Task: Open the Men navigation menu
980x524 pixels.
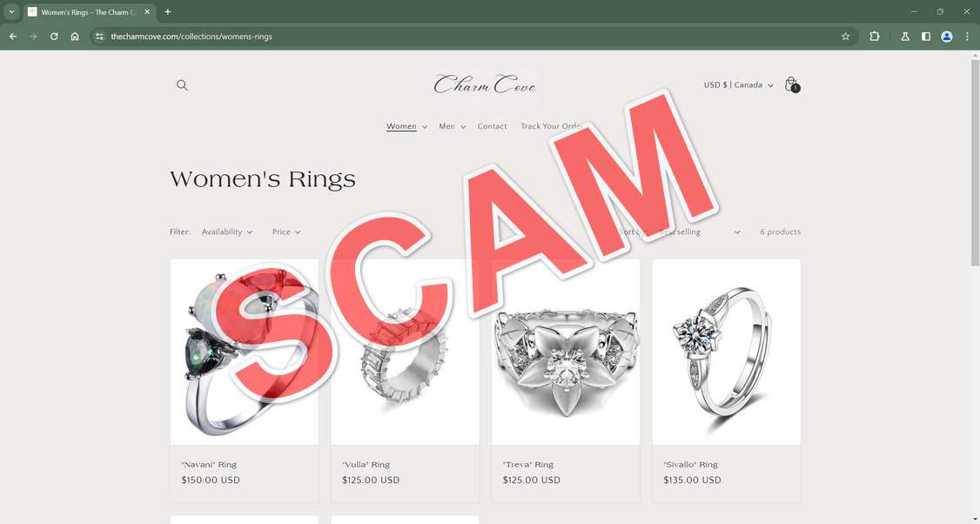Action: point(453,126)
